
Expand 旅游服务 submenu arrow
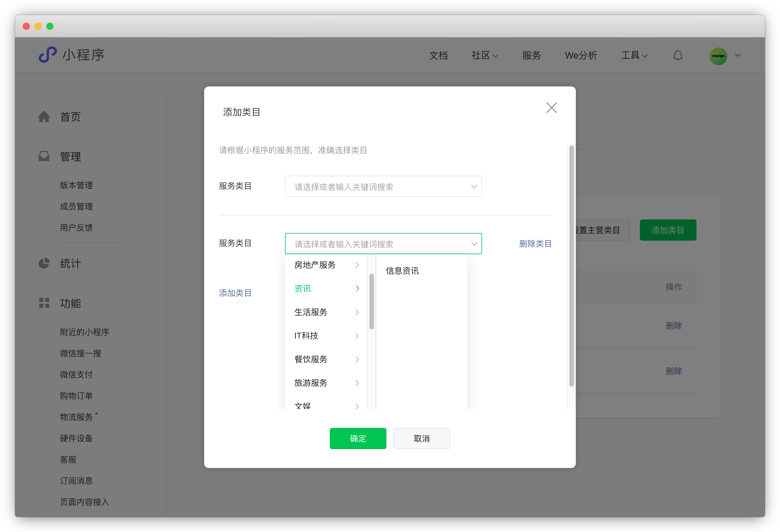[x=357, y=383]
